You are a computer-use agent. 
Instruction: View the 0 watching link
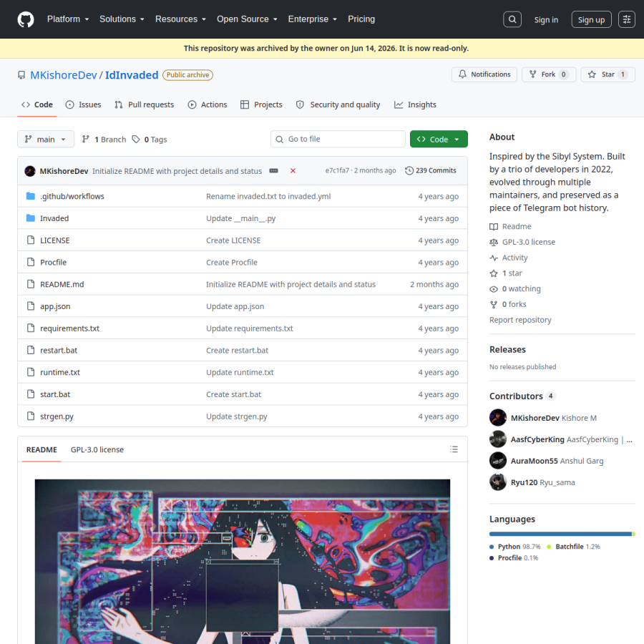point(515,289)
